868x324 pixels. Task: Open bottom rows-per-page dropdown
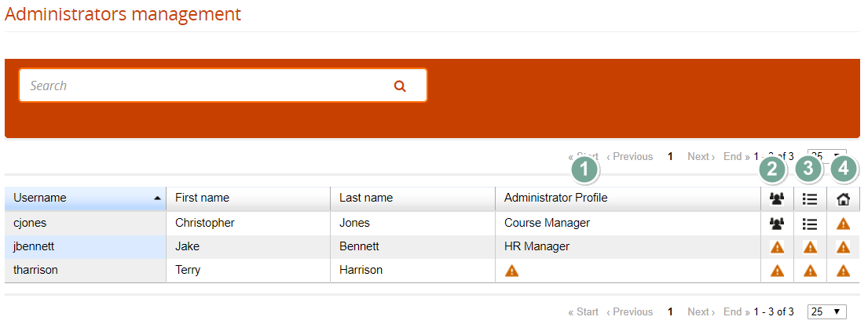(827, 311)
